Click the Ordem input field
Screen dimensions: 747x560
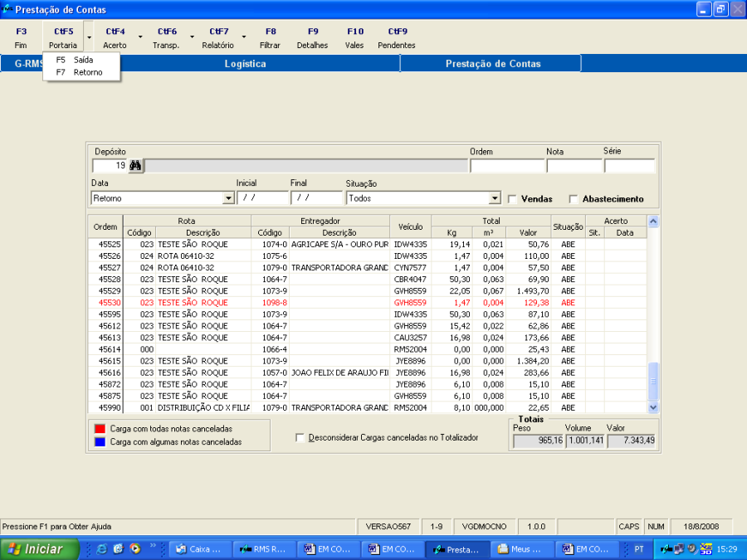coord(507,165)
